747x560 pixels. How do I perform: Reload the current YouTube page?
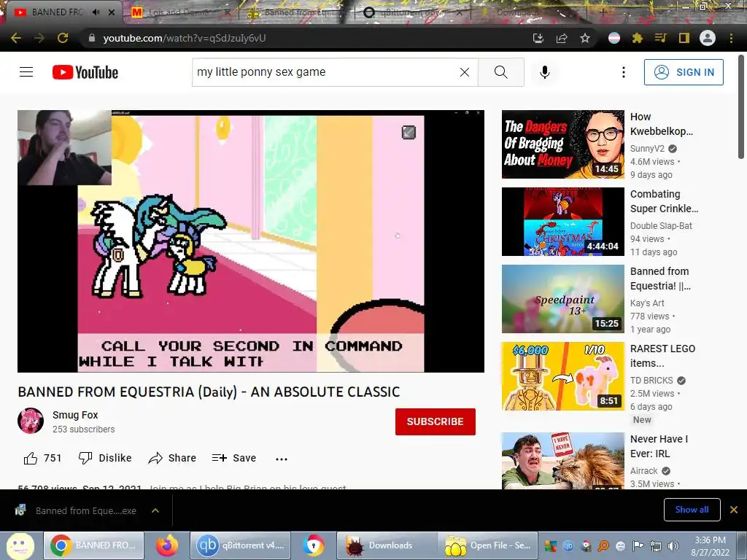point(63,38)
